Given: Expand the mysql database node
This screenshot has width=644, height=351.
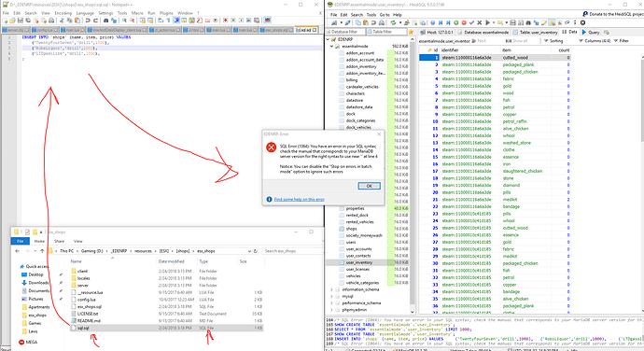Looking at the screenshot, I should point(332,296).
